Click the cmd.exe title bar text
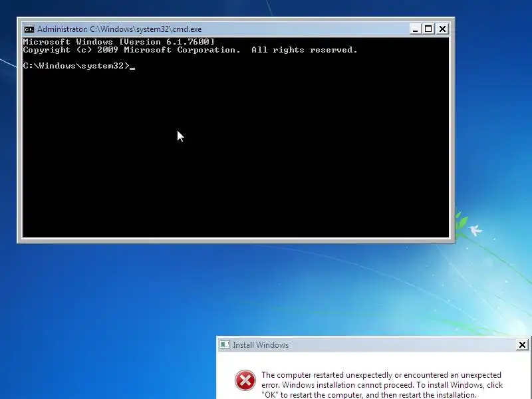This screenshot has height=399, width=532. click(120, 29)
